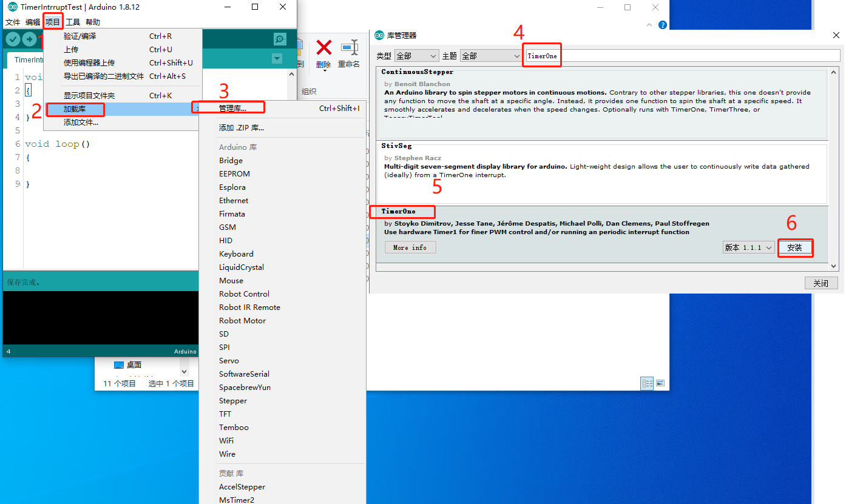Select the Firmata library
The image size is (846, 504).
pos(282,214)
